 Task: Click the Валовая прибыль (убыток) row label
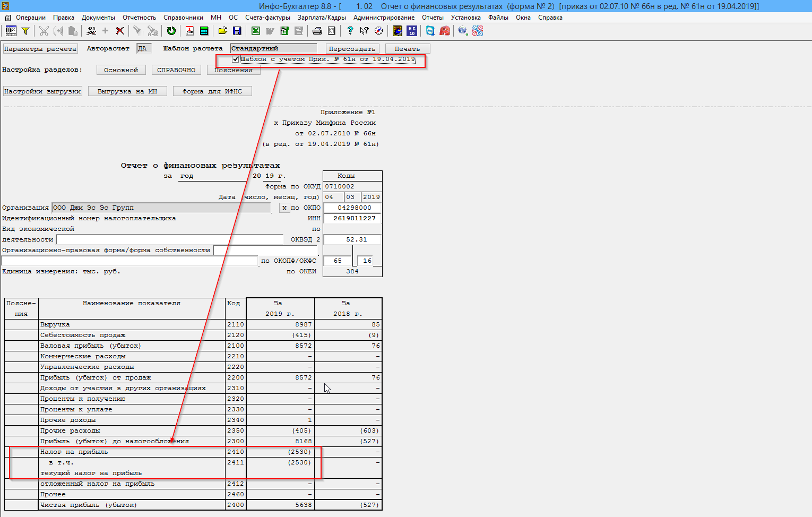tap(91, 346)
